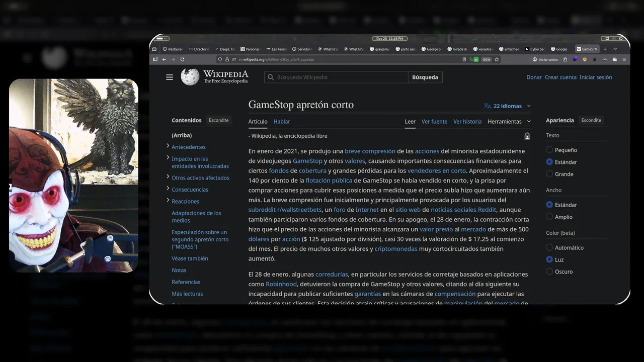Switch to the Hablar tab
This screenshot has width=644, height=362.
click(x=282, y=122)
